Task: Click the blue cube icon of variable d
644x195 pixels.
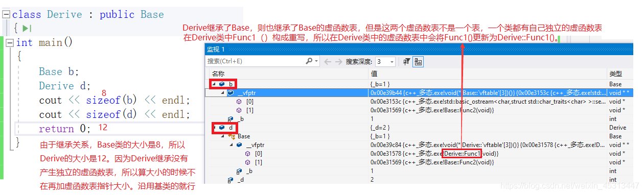Action: pyautogui.click(x=222, y=128)
